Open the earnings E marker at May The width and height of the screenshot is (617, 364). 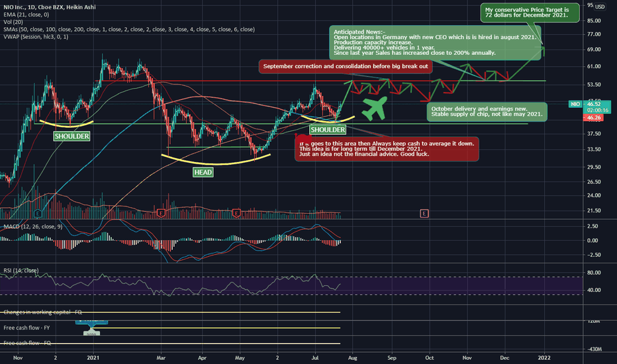point(236,213)
